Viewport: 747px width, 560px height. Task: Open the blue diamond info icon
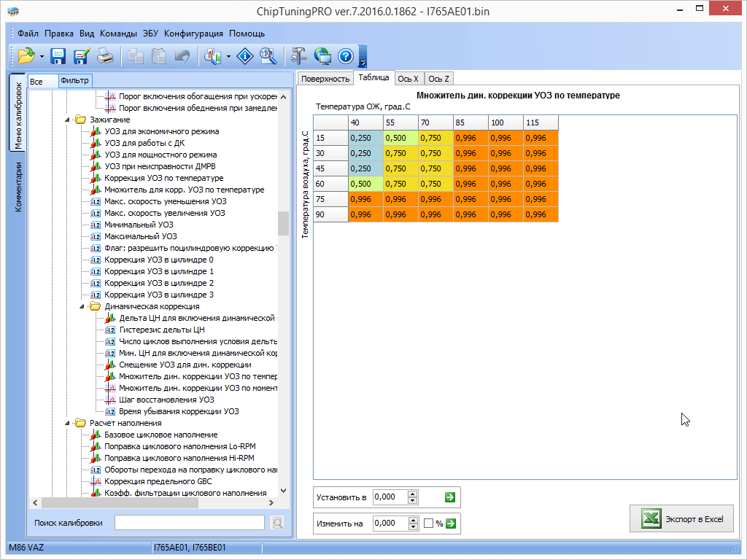click(245, 55)
